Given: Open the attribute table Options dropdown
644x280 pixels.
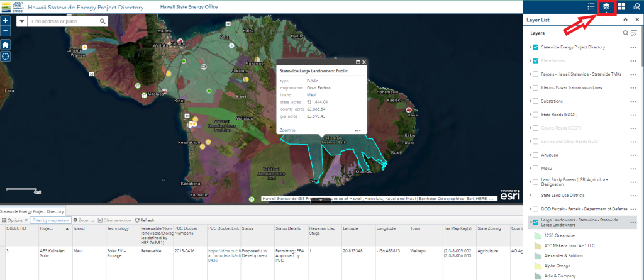Looking at the screenshot, I should [x=15, y=220].
